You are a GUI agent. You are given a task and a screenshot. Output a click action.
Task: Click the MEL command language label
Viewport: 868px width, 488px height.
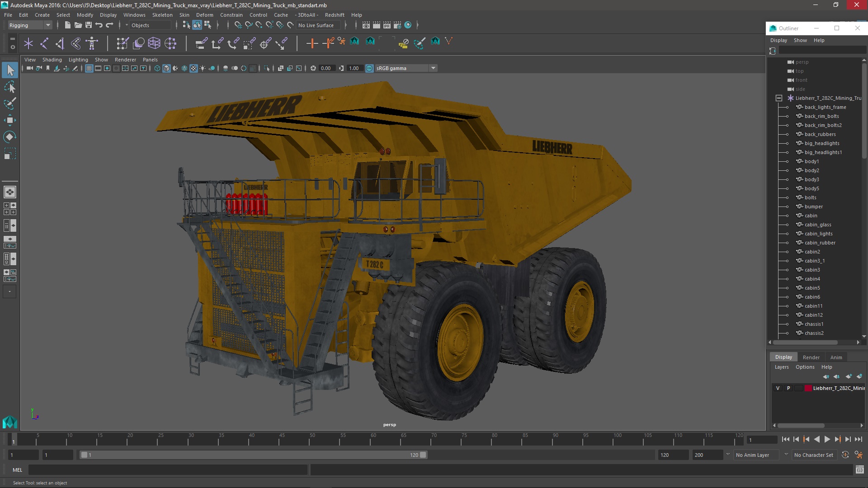coord(17,470)
